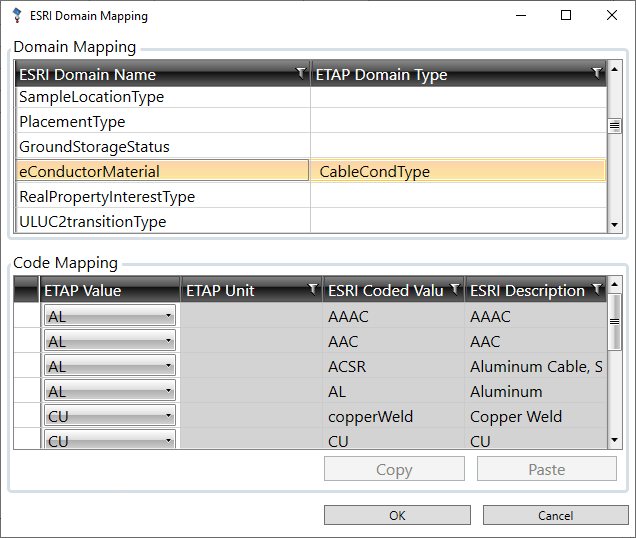Click the AAC coded value cell
The image size is (636, 538).
click(393, 341)
